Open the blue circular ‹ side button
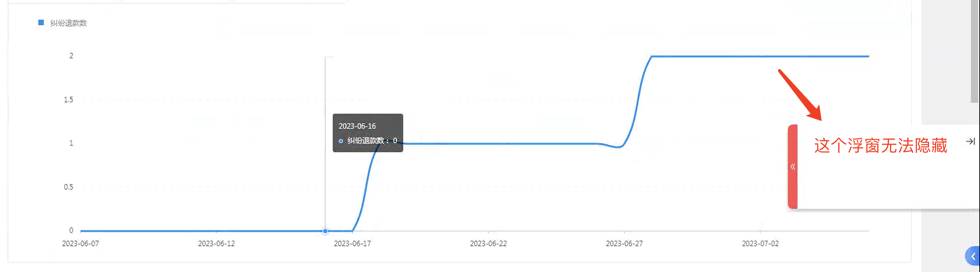 coord(973,256)
